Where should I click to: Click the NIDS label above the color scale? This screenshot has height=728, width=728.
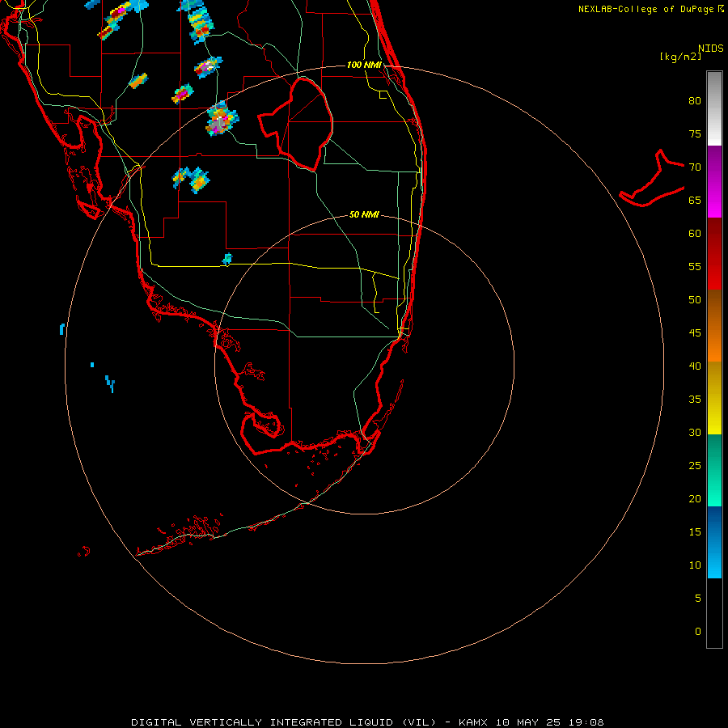[711, 49]
